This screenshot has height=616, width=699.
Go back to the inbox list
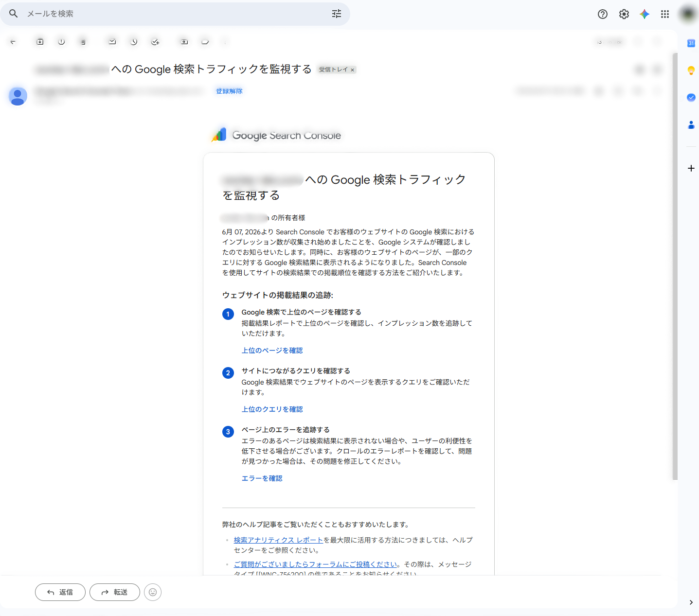13,42
